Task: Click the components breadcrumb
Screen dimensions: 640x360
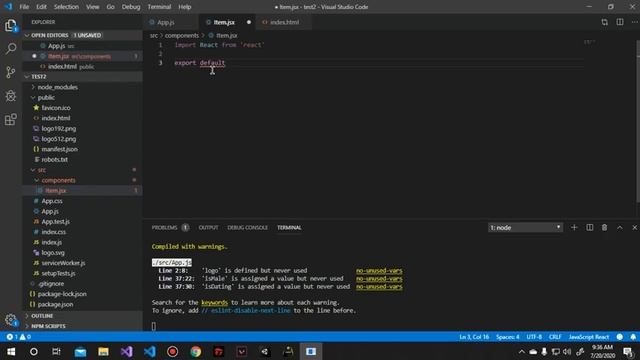Action: click(x=182, y=36)
